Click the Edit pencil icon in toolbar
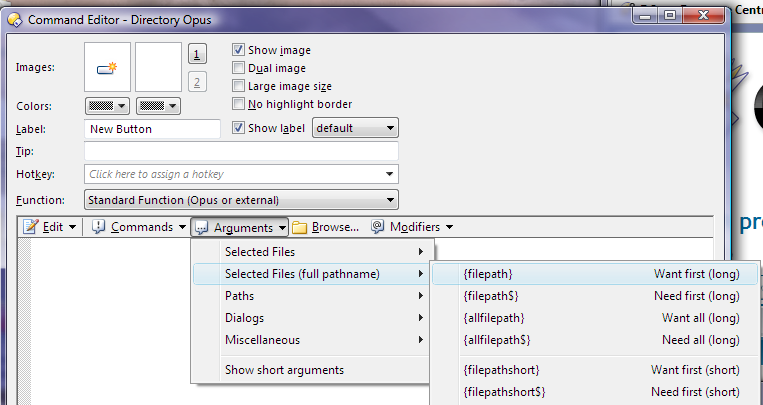The height and width of the screenshot is (405, 763). (x=31, y=227)
